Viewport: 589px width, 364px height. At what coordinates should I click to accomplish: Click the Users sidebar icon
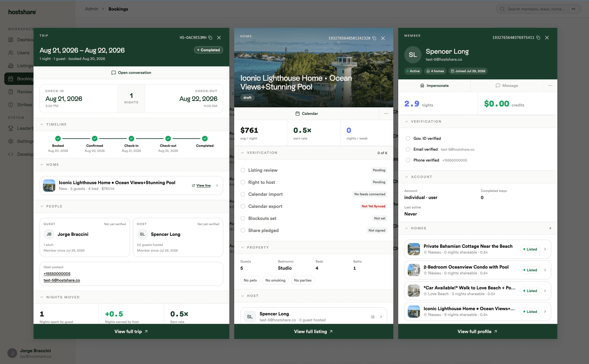pyautogui.click(x=11, y=53)
